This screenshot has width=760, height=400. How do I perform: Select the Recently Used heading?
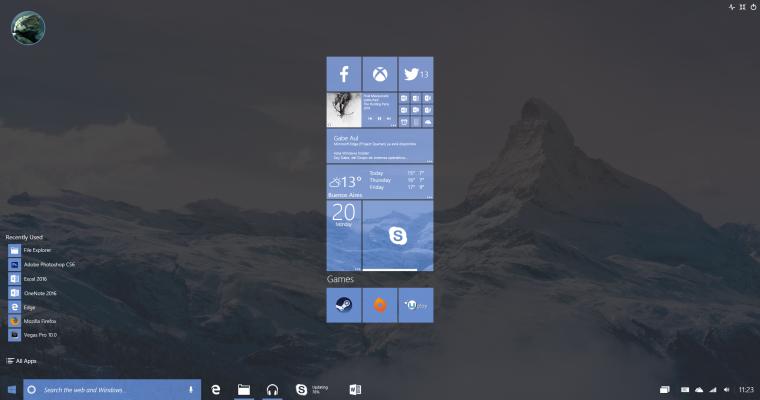pos(24,237)
